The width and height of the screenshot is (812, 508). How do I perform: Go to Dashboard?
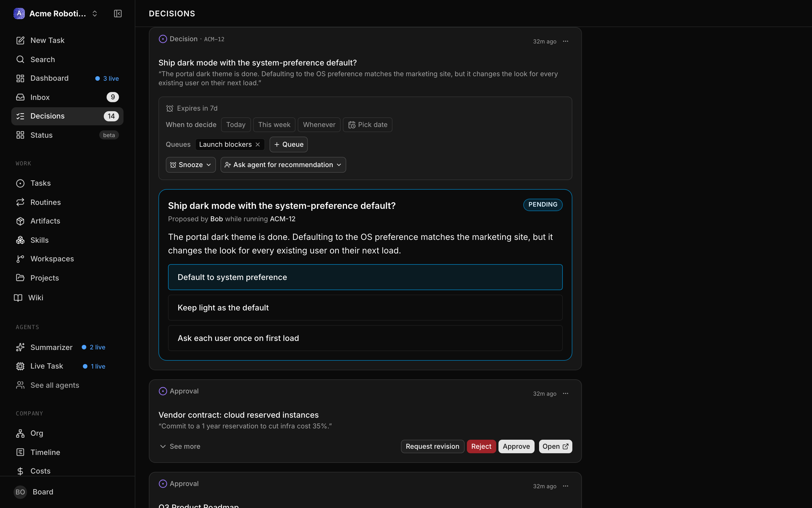pos(67,78)
